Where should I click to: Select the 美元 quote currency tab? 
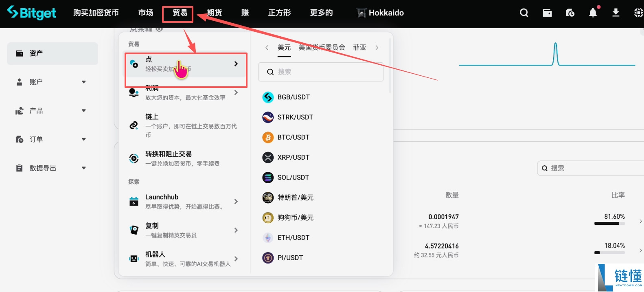(284, 48)
